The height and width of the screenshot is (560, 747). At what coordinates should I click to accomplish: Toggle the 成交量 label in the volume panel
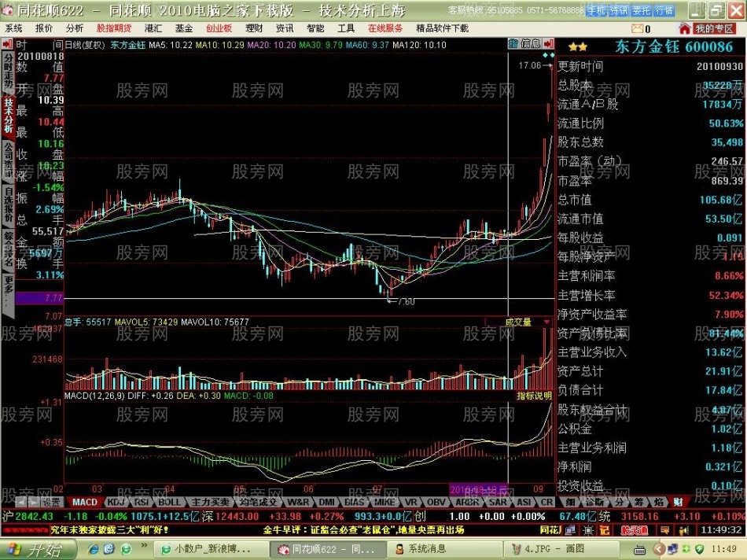click(519, 322)
